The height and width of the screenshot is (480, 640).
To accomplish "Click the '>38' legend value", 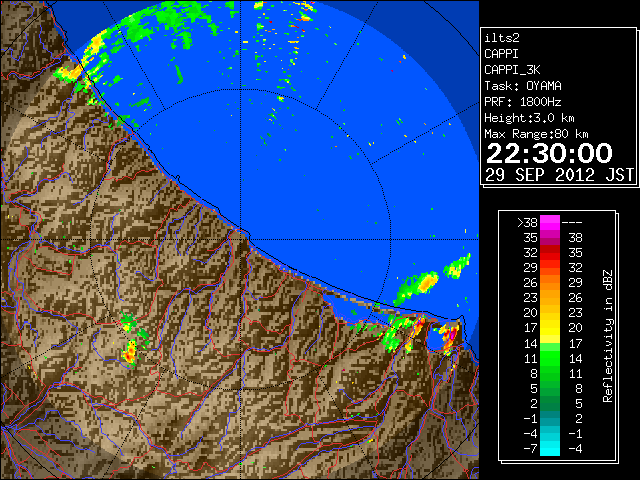I will [x=527, y=223].
